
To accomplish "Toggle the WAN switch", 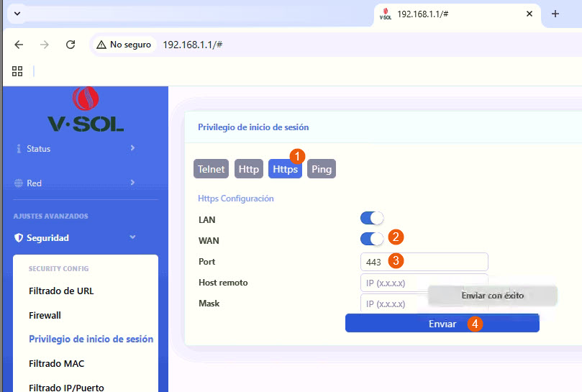I will tap(372, 240).
